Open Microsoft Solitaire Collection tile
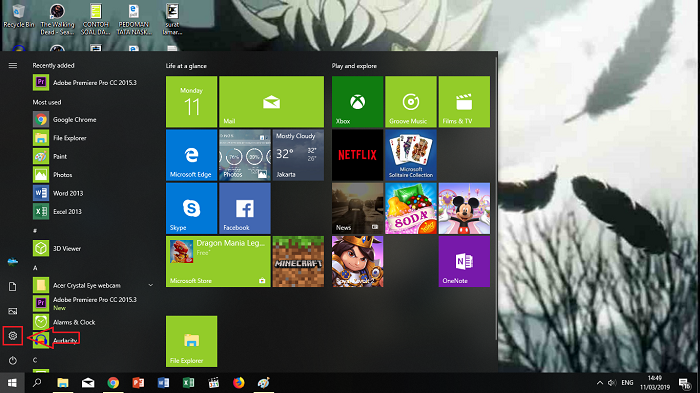This screenshot has height=393, width=700. coord(411,155)
